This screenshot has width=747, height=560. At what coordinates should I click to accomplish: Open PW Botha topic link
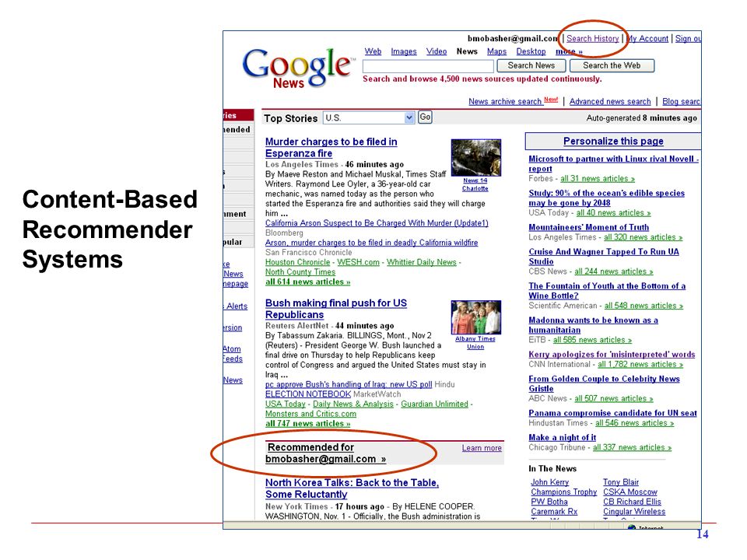pos(549,502)
